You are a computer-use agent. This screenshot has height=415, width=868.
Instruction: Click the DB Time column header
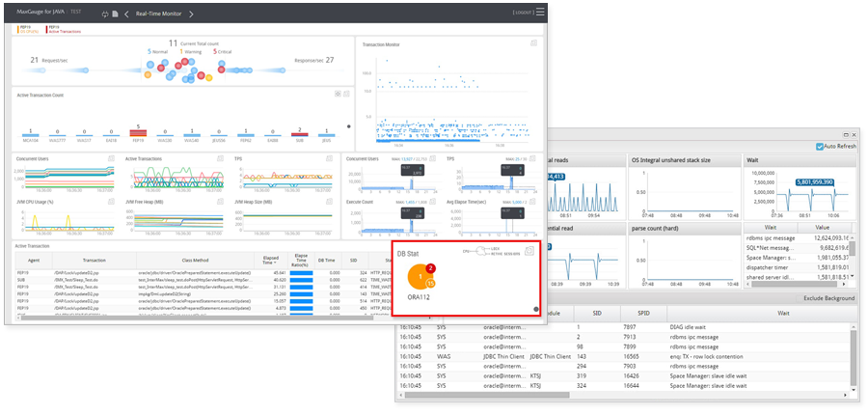328,260
